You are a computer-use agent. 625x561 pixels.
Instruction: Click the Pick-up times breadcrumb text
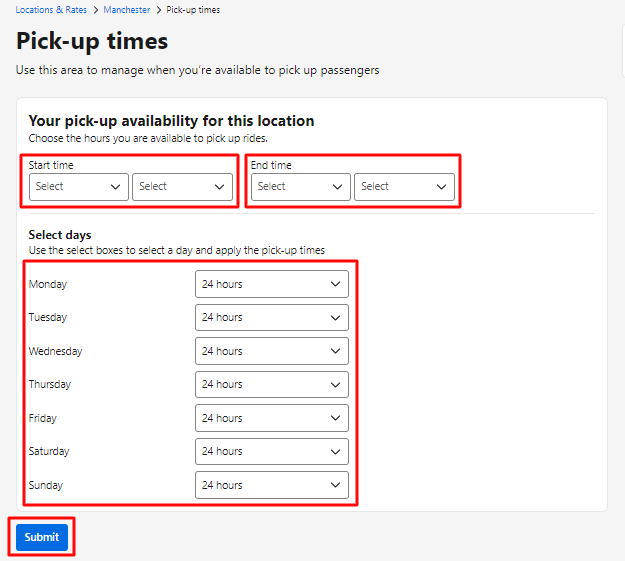point(193,10)
